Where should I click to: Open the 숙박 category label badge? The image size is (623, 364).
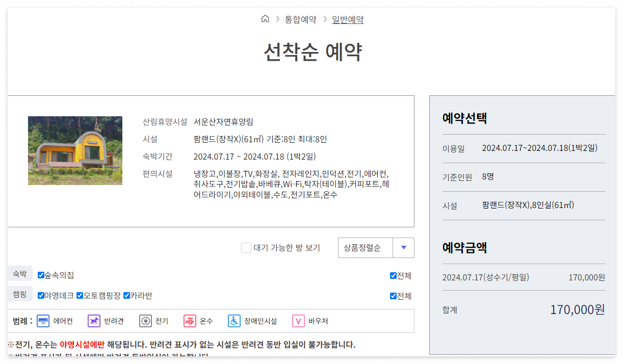click(x=20, y=273)
